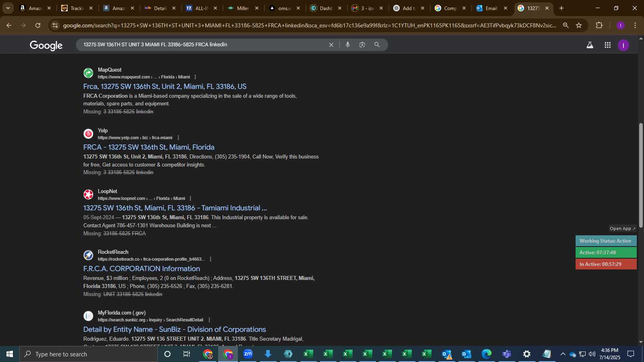This screenshot has height=362, width=644.
Task: Open the notification center icon
Action: (x=631, y=354)
